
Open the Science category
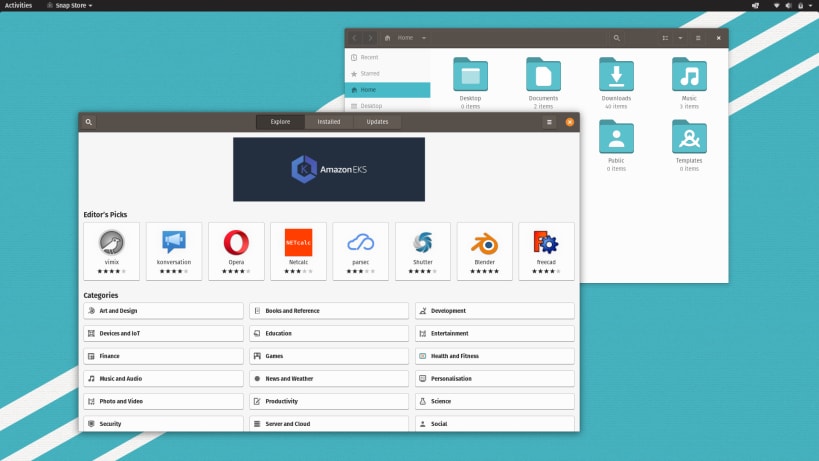tap(495, 401)
